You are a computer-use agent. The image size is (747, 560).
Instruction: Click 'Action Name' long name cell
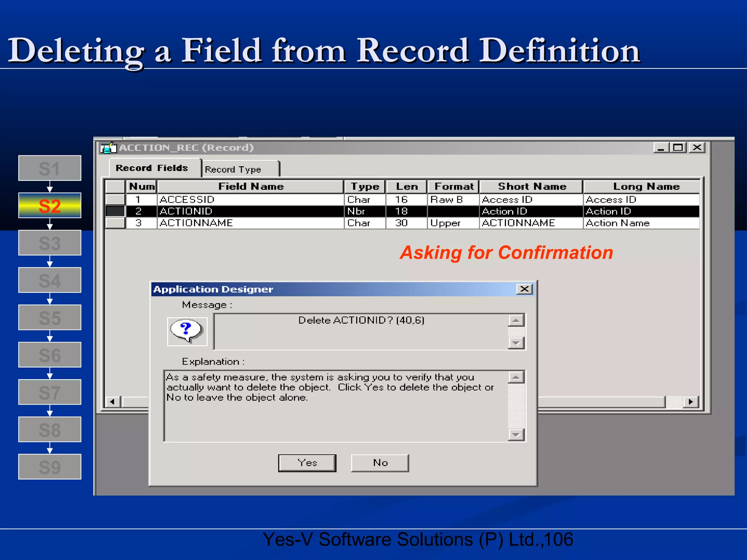tap(642, 223)
